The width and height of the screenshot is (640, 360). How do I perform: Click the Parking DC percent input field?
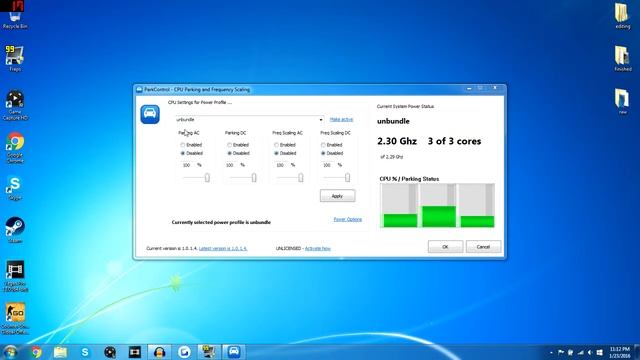click(x=231, y=165)
